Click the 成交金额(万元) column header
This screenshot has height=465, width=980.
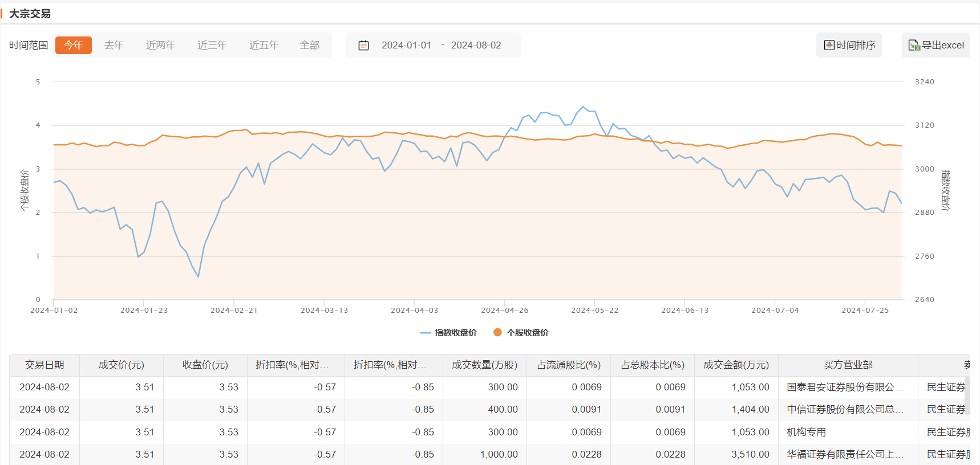736,365
